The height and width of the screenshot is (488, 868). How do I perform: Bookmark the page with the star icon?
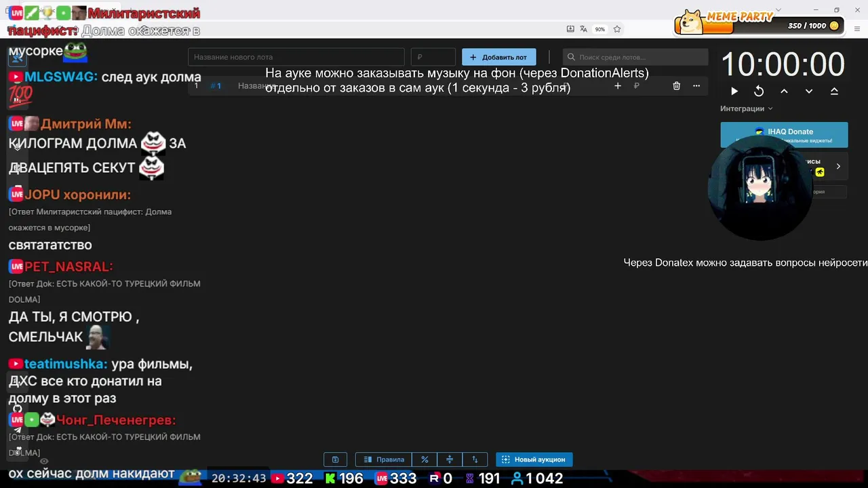coord(617,29)
